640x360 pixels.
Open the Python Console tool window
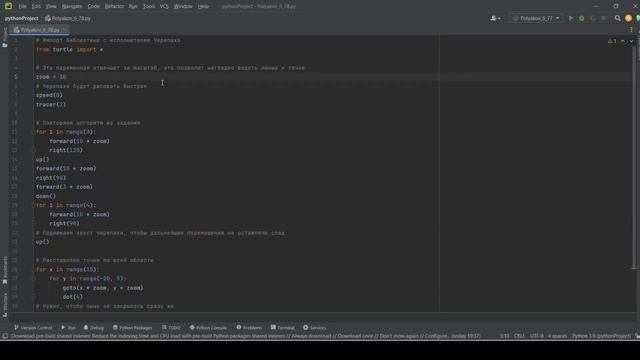click(208, 327)
